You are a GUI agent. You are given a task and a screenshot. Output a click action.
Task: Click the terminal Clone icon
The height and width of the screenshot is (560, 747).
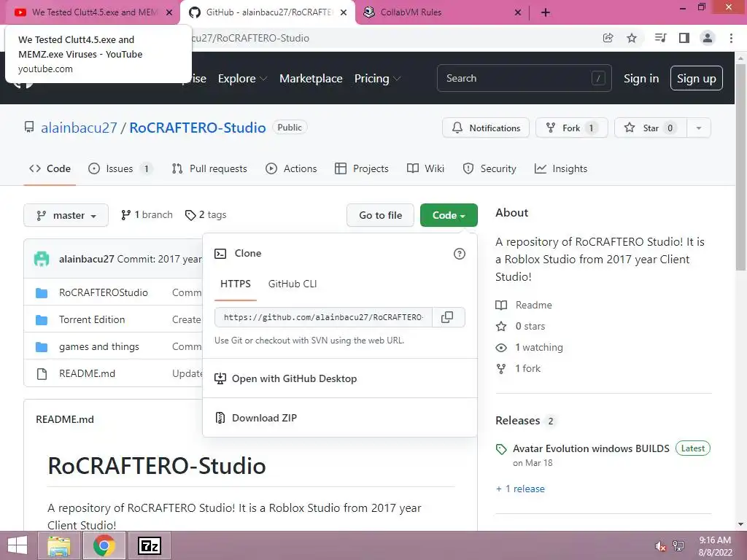point(220,253)
